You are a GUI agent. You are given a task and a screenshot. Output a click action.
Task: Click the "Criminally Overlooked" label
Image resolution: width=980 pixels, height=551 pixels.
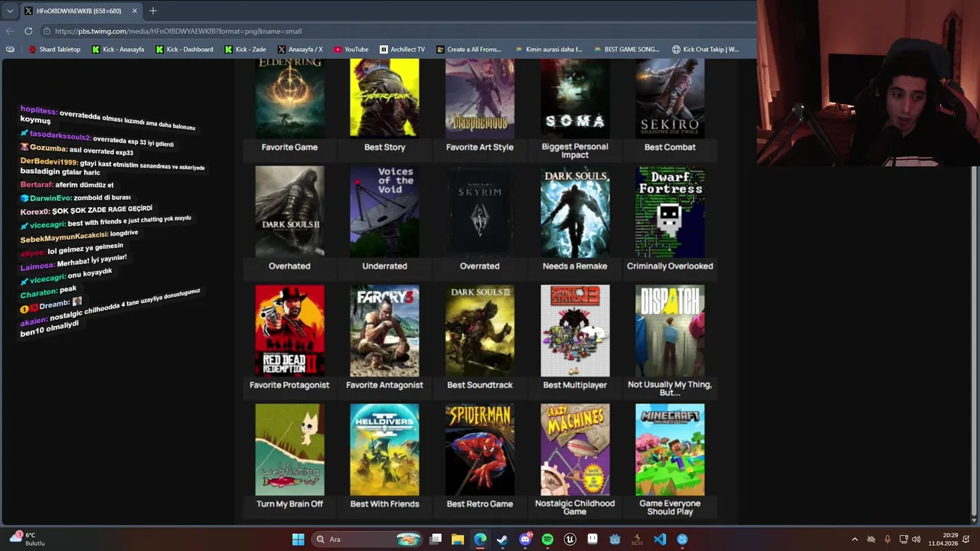pos(670,266)
